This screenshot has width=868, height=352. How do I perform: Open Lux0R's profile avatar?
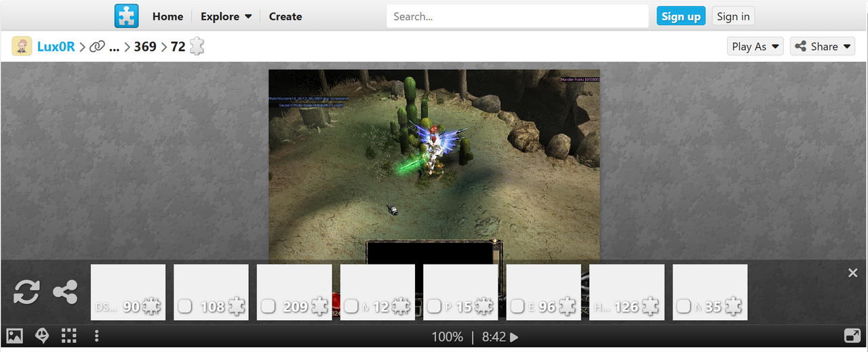pyautogui.click(x=22, y=46)
